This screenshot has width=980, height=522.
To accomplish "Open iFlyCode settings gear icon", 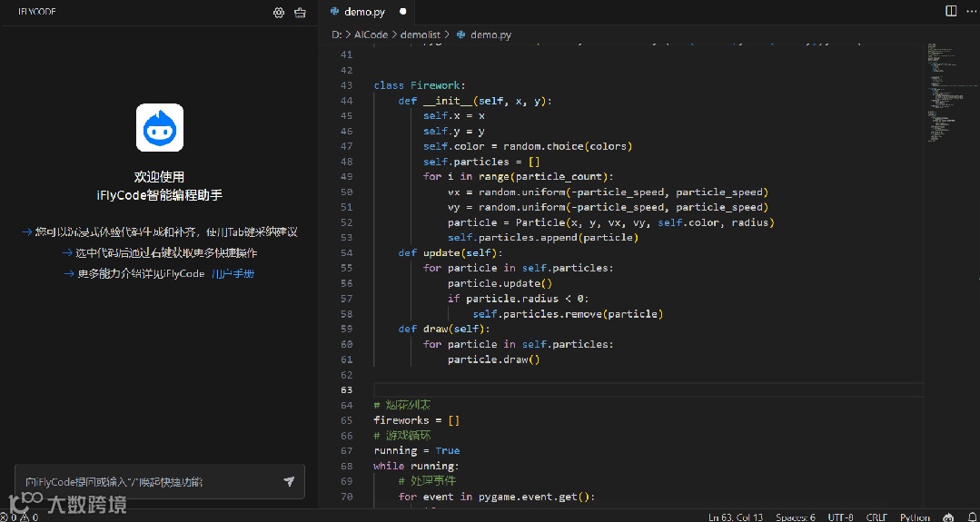I will pos(279,13).
